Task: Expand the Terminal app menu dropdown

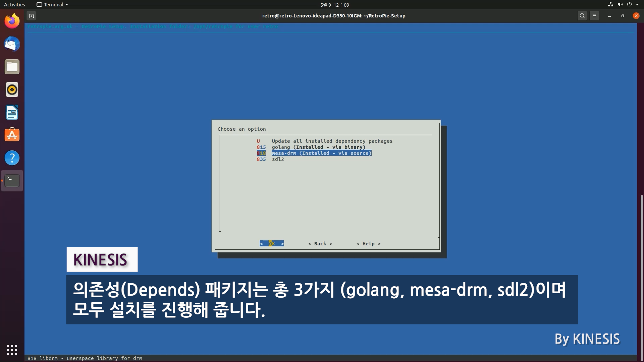Action: pos(52,5)
